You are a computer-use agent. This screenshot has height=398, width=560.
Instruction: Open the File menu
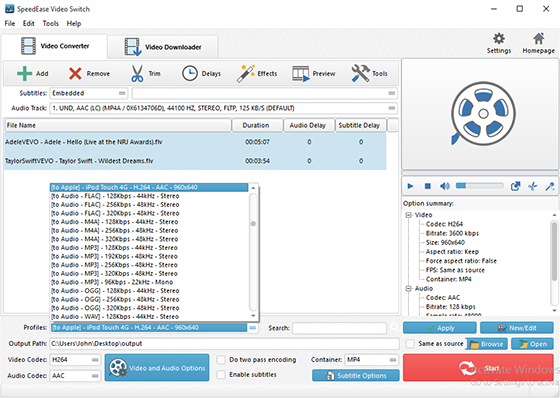pyautogui.click(x=10, y=24)
